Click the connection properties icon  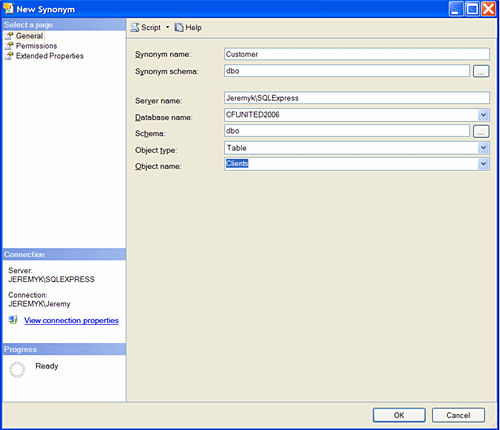[x=13, y=320]
